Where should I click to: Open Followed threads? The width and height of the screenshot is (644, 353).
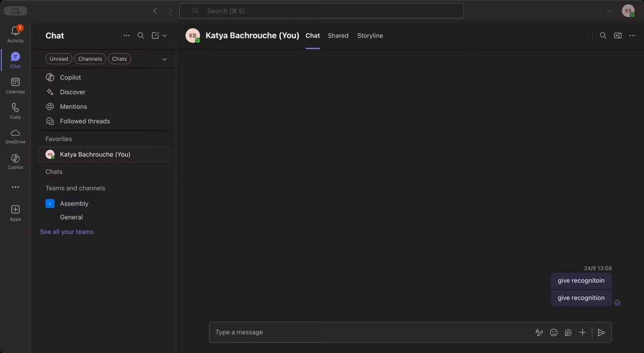tap(104, 121)
